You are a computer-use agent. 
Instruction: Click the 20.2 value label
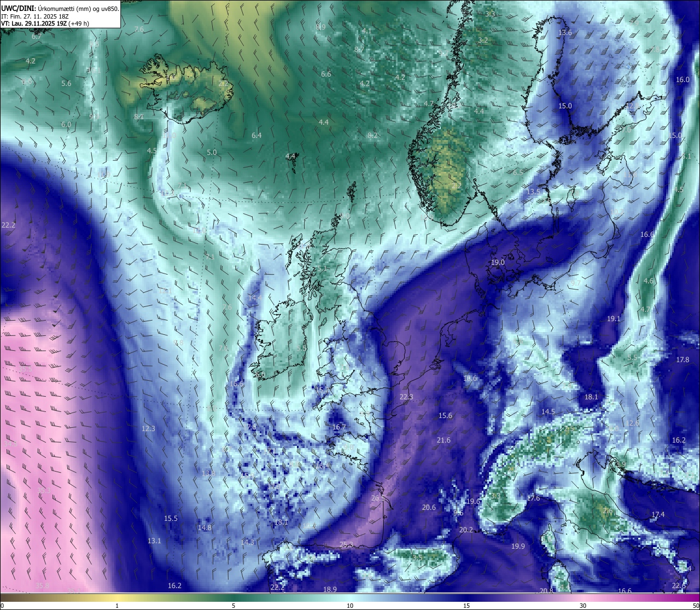[x=466, y=530]
